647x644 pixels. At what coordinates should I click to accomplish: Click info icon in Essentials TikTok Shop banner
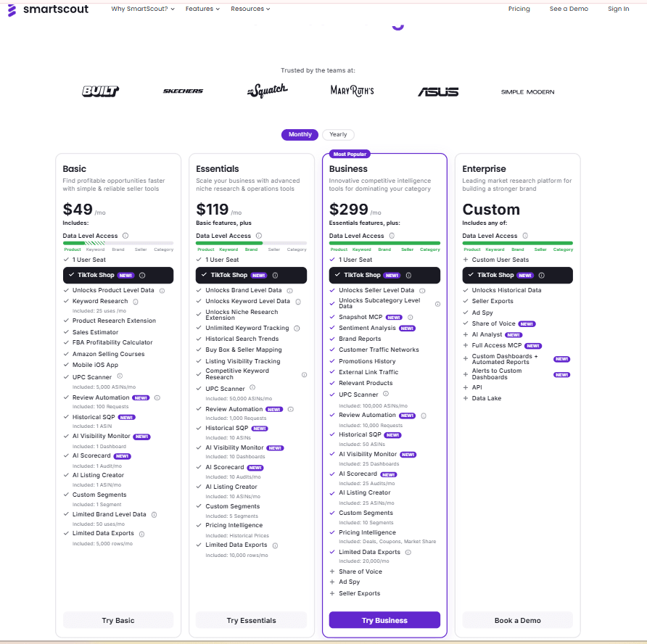(x=275, y=275)
